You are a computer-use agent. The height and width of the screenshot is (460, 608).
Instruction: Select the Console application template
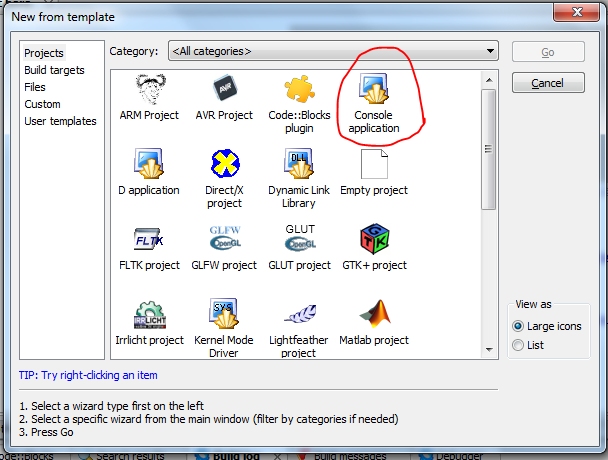374,90
